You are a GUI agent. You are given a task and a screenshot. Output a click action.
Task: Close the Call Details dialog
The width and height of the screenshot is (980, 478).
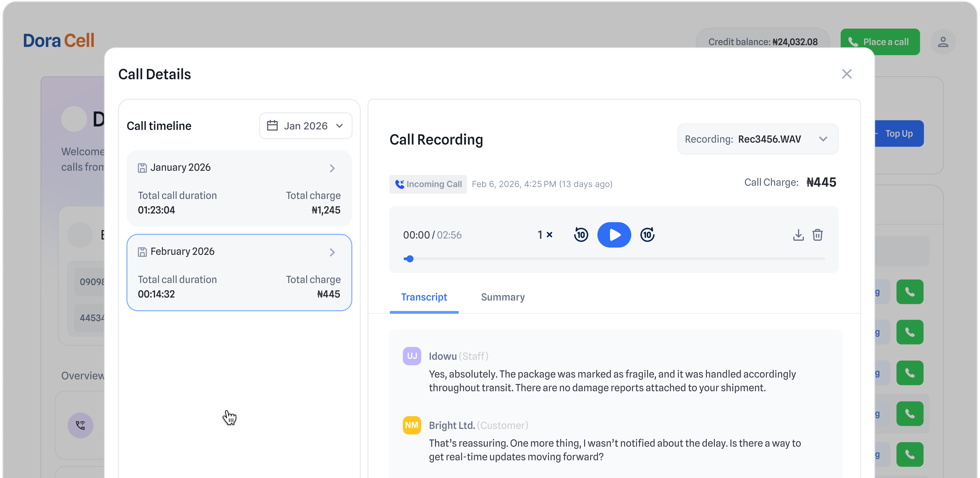(x=847, y=74)
